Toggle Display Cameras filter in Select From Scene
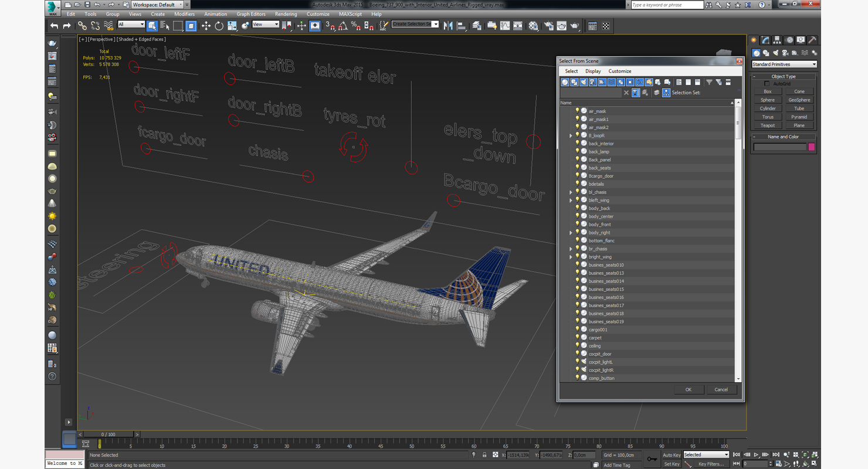Image resolution: width=868 pixels, height=469 pixels. click(593, 82)
